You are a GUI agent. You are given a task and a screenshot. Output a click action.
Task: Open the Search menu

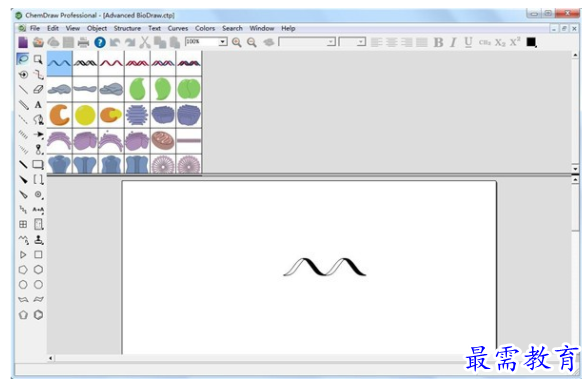(x=232, y=28)
